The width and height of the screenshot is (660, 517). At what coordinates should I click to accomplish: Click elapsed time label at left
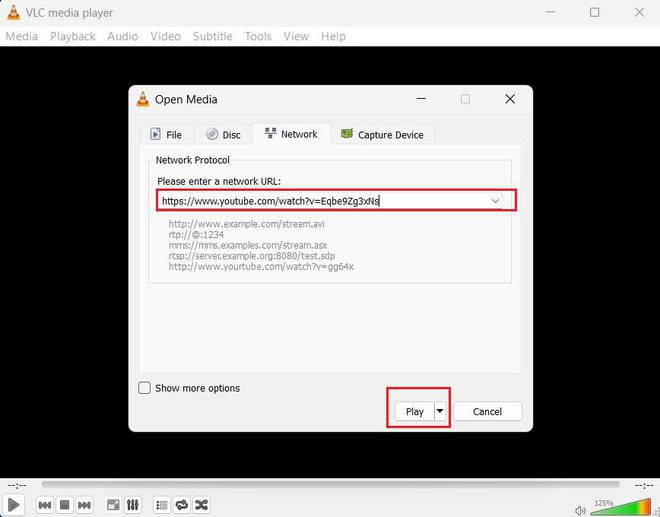(17, 486)
